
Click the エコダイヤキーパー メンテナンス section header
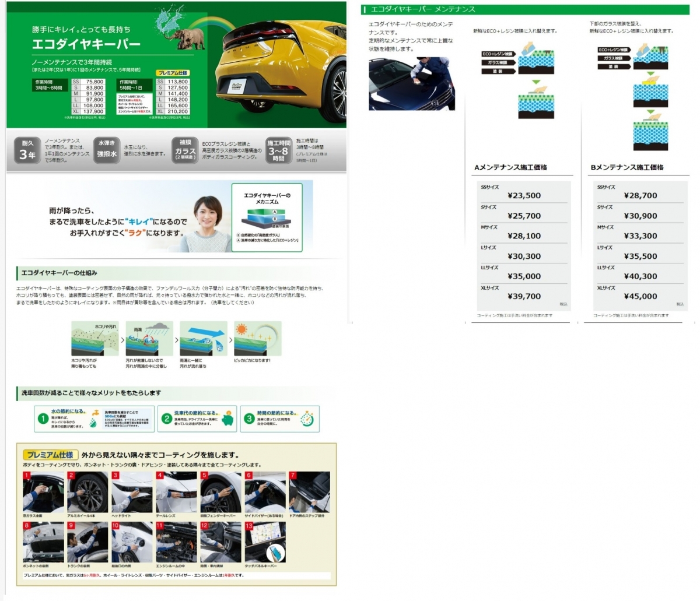tap(423, 9)
